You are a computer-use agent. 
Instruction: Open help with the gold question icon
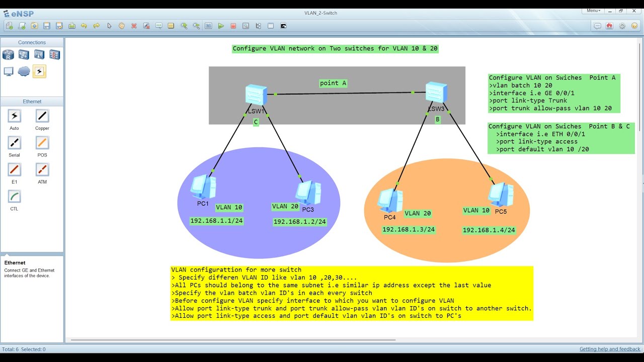(x=634, y=26)
